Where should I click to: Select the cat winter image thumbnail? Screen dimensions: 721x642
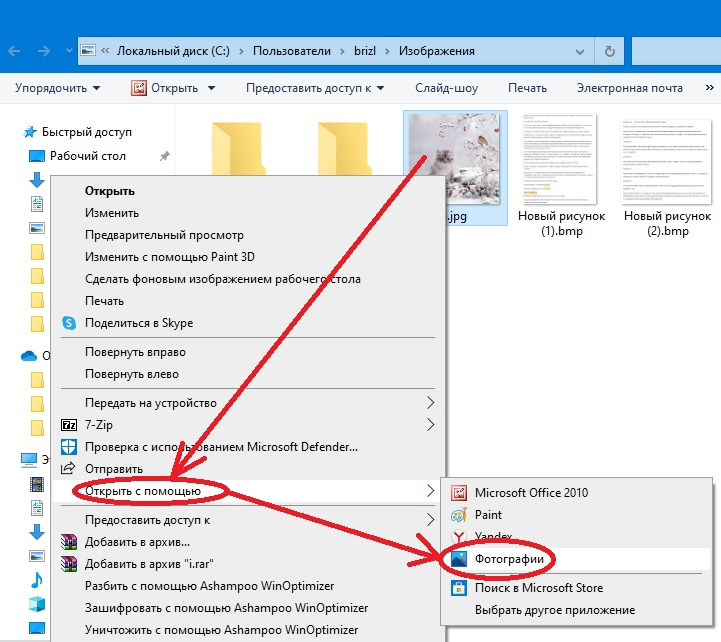pos(454,159)
